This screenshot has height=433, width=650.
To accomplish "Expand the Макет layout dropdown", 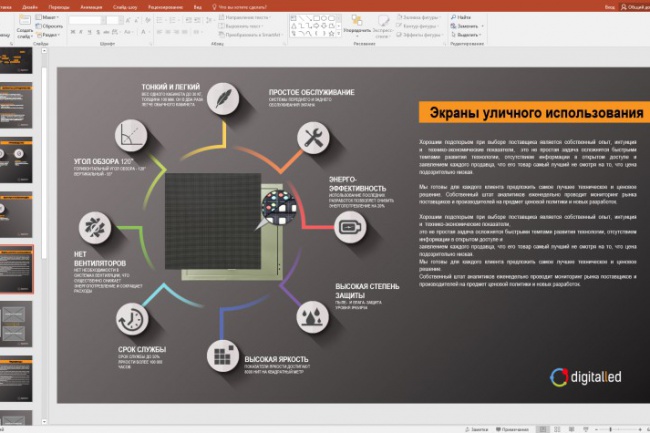I will 47,17.
